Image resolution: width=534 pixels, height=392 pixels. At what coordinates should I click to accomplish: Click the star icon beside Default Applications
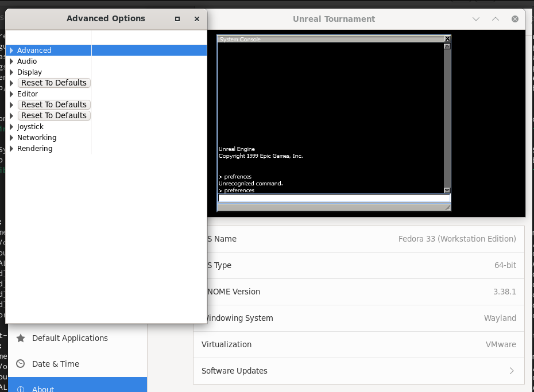pos(21,338)
